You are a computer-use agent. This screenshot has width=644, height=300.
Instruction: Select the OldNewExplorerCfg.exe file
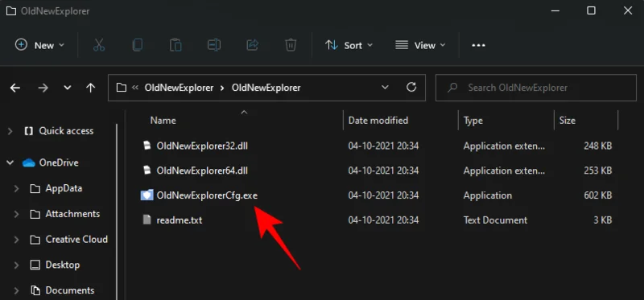tap(207, 195)
